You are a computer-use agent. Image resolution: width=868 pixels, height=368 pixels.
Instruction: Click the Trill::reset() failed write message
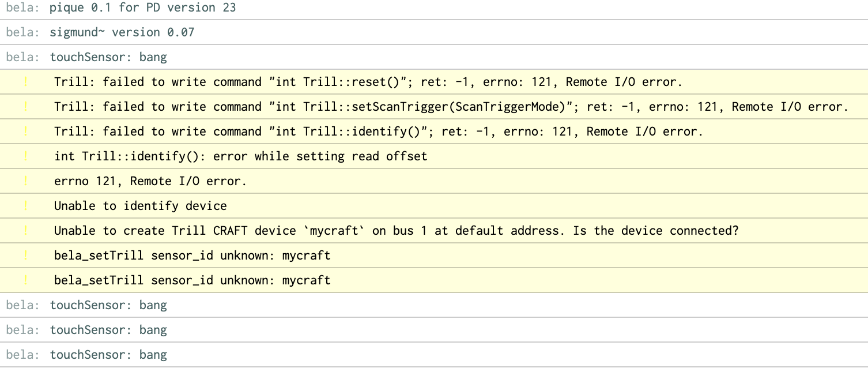coord(368,82)
